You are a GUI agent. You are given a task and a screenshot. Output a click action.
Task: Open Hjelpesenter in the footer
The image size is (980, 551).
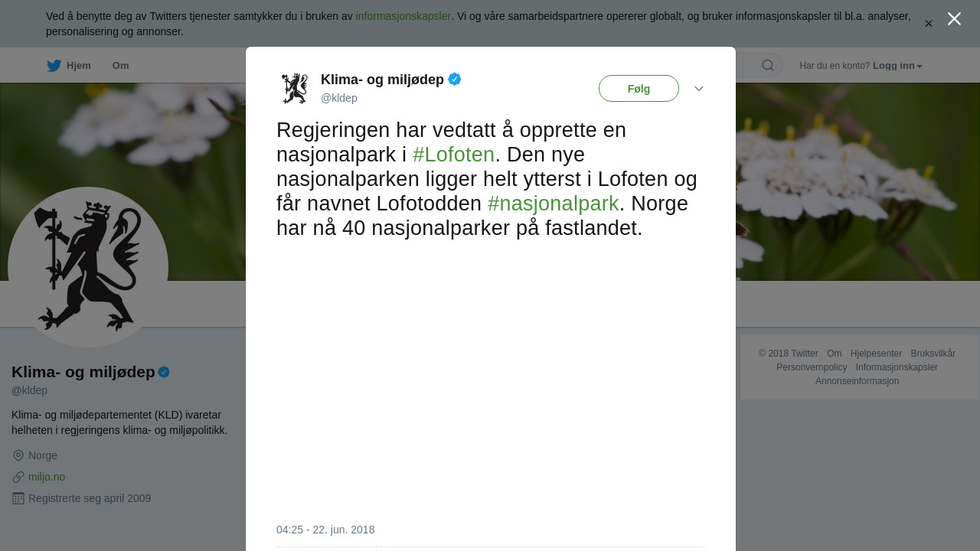click(x=876, y=354)
